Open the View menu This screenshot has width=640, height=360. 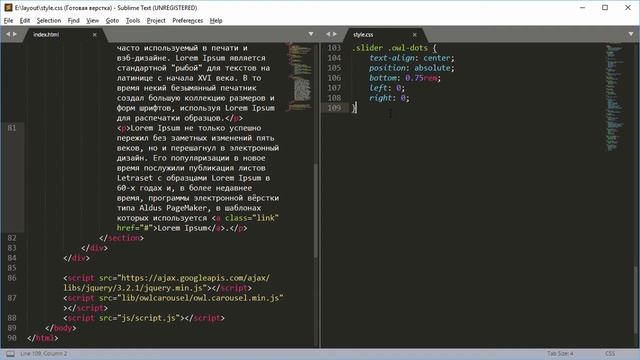point(93,20)
